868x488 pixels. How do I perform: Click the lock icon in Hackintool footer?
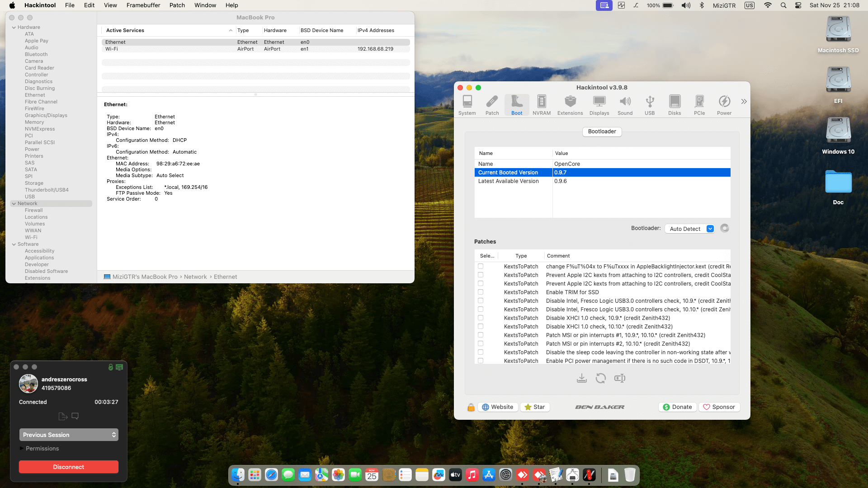point(471,407)
